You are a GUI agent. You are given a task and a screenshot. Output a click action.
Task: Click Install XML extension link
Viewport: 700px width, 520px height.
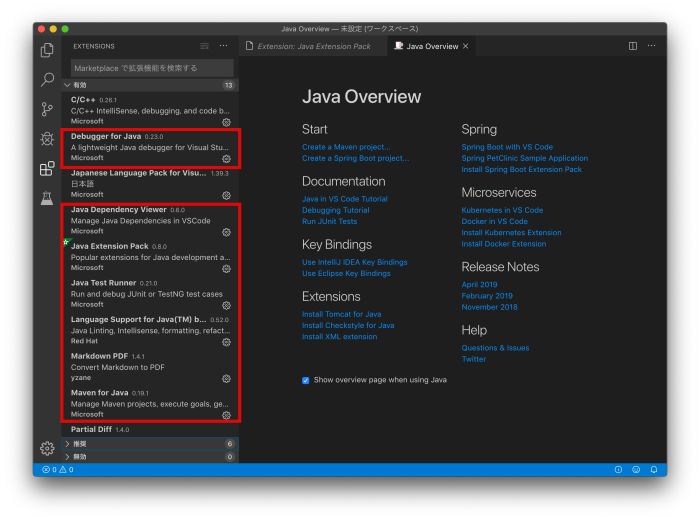click(x=339, y=336)
